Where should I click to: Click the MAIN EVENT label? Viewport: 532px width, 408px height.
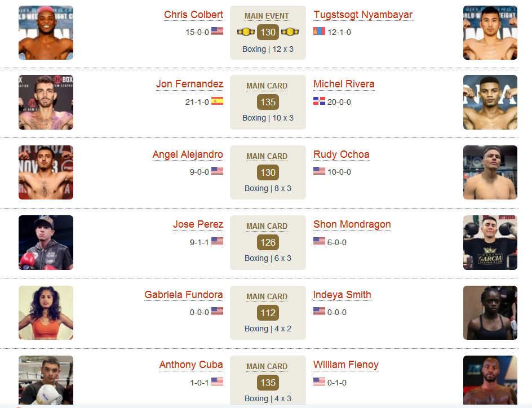point(267,16)
